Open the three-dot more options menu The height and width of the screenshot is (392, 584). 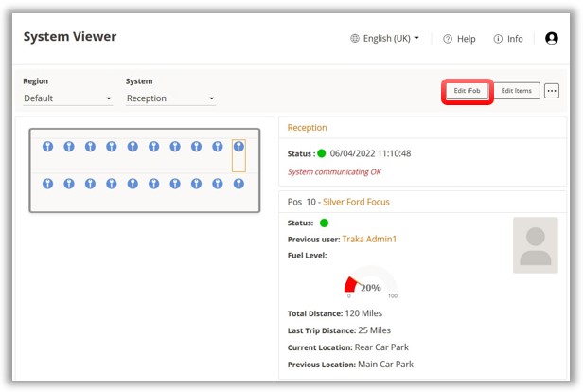pos(552,91)
